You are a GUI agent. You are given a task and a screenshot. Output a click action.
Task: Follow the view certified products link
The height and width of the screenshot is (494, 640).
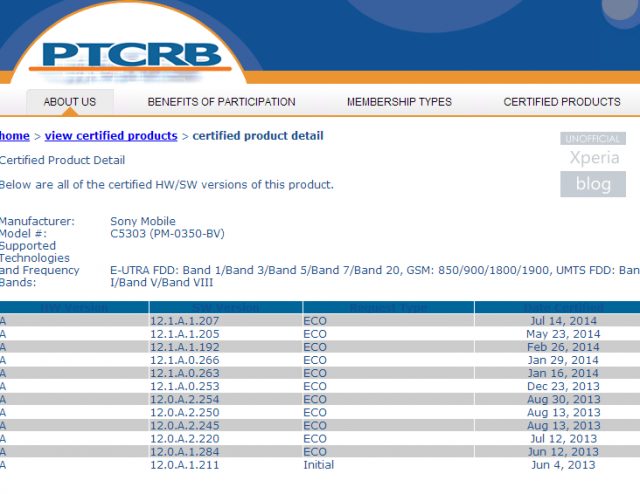click(x=111, y=136)
